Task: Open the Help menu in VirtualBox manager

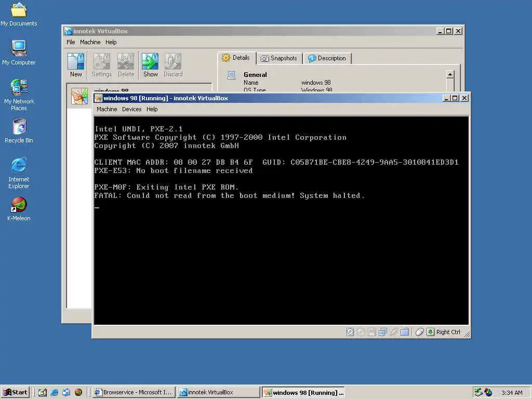Action: tap(111, 42)
